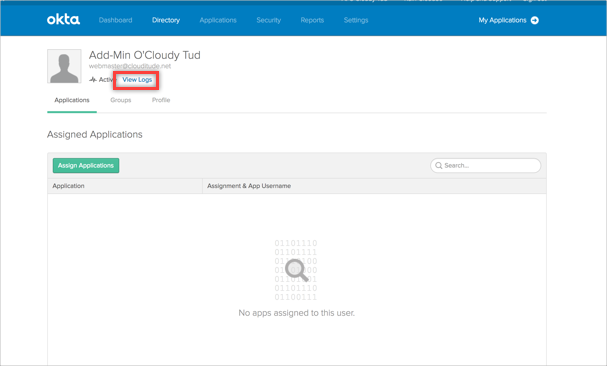Open the Applications menu in navbar
Image resolution: width=607 pixels, height=366 pixels.
pyautogui.click(x=218, y=20)
